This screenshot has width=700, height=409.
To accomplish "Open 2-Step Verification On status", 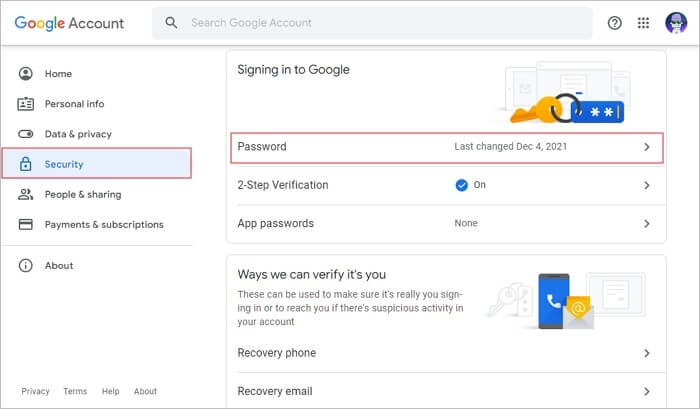I will [x=470, y=185].
